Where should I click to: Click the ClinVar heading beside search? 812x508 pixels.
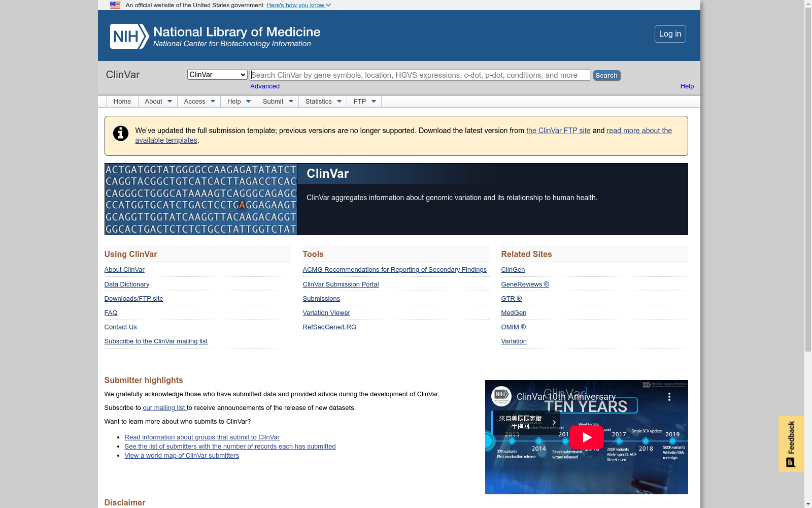tap(122, 75)
